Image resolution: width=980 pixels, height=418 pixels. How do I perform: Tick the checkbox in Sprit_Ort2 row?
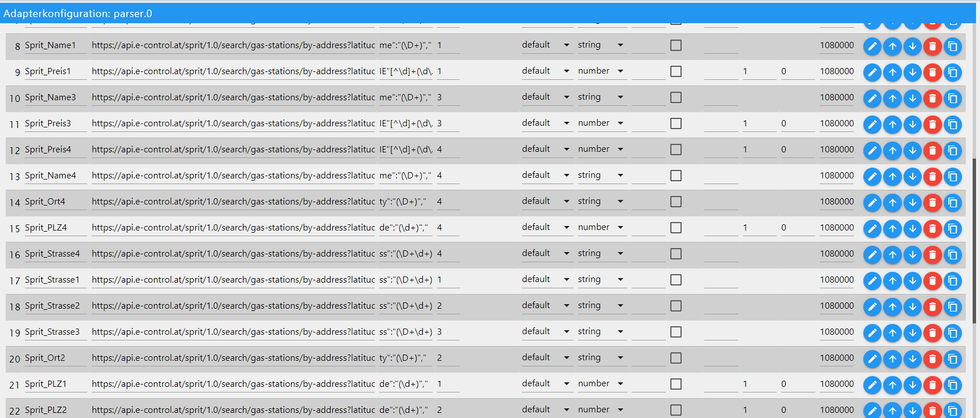coord(676,358)
